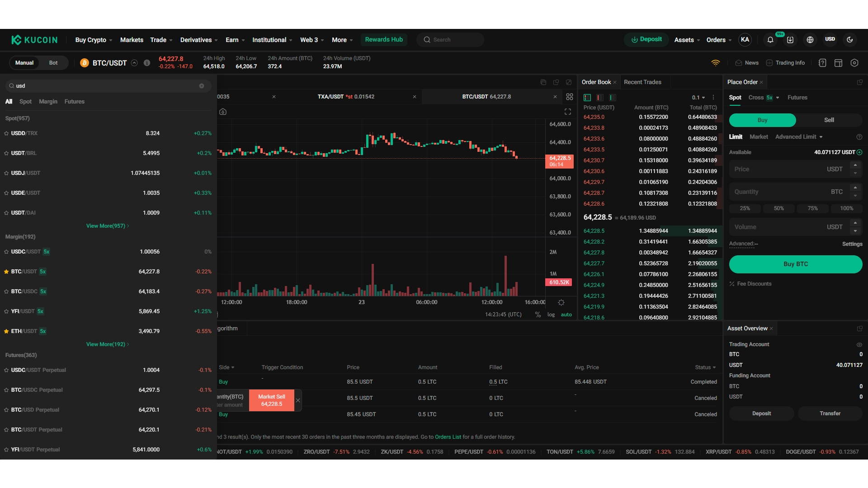The image size is (868, 488).
Task: Expand the Derivatives menu
Action: click(x=199, y=40)
